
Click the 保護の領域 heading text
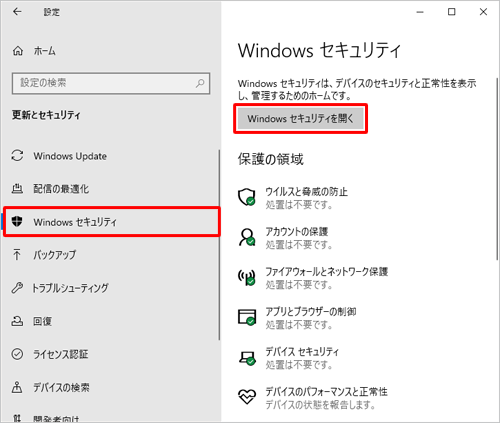point(270,159)
